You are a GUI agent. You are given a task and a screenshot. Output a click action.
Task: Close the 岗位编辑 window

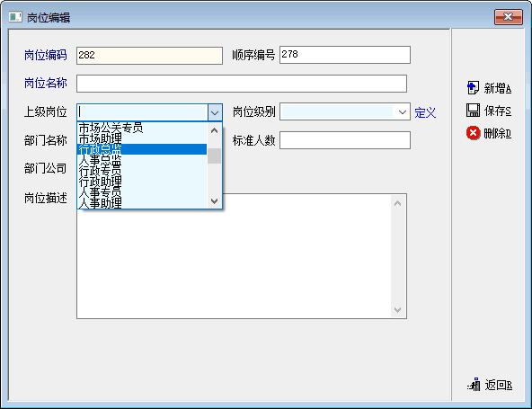pyautogui.click(x=509, y=17)
